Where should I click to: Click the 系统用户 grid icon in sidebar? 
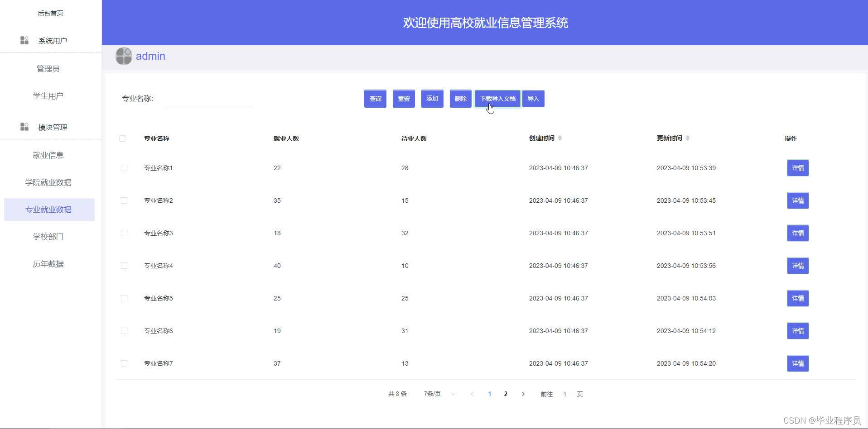24,40
